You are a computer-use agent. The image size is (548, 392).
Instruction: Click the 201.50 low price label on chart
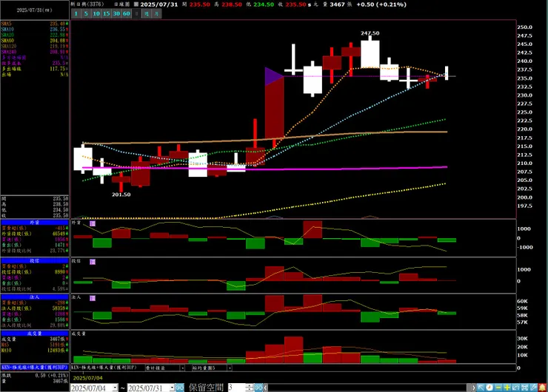(121, 195)
